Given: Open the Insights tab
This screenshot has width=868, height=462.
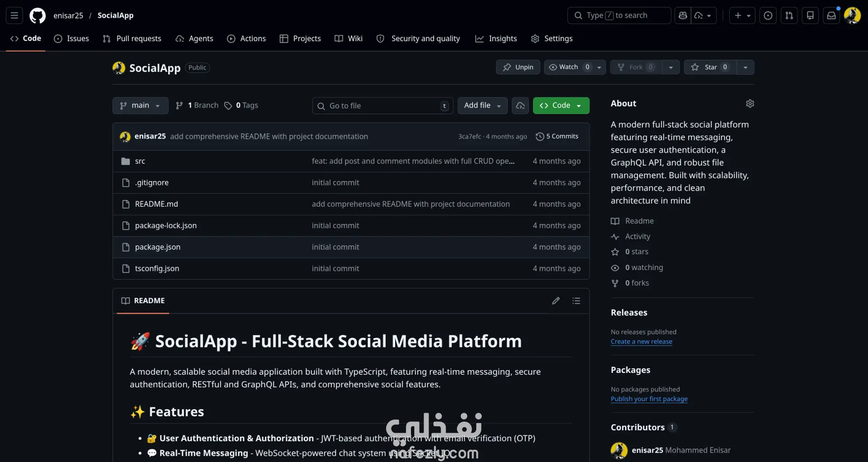Looking at the screenshot, I should point(496,38).
